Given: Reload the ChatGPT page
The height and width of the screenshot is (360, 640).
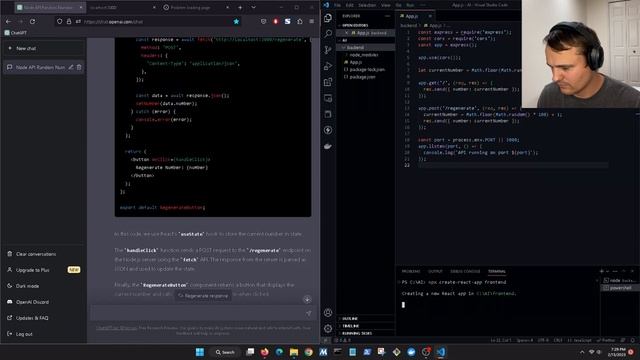Looking at the screenshot, I should [x=32, y=21].
